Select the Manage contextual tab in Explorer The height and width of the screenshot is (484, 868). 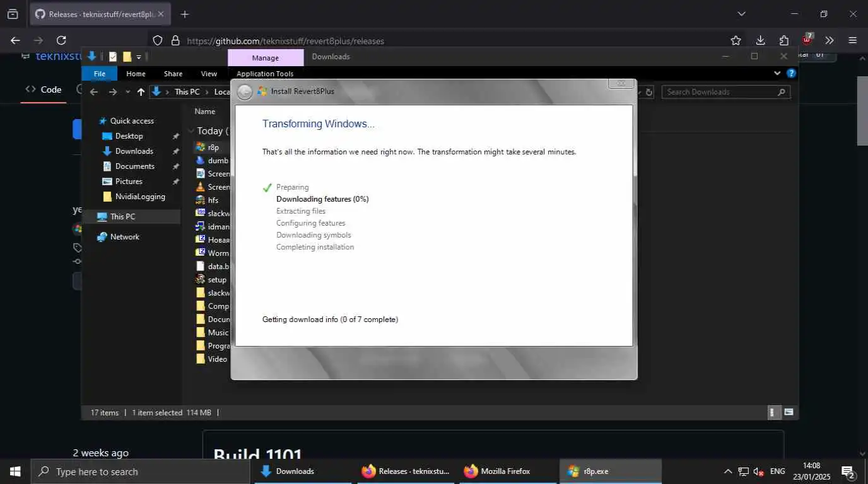[266, 57]
